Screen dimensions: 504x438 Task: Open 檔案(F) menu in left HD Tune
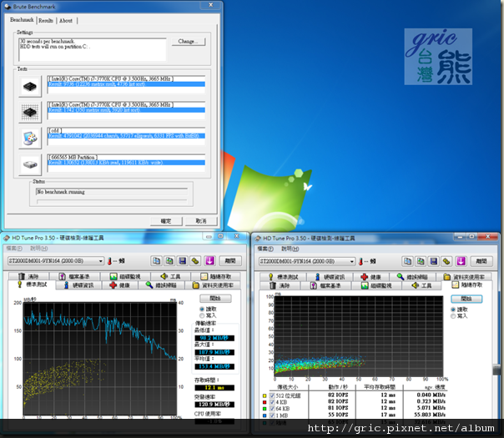[x=14, y=249]
